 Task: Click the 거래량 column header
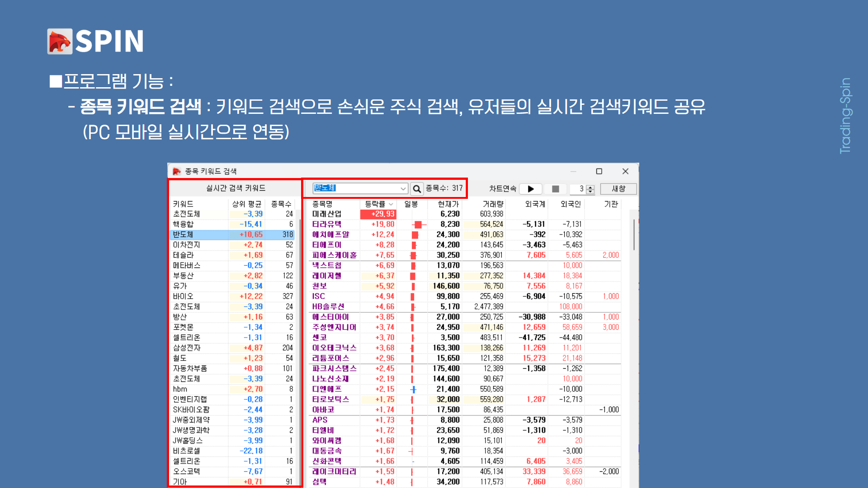click(492, 204)
